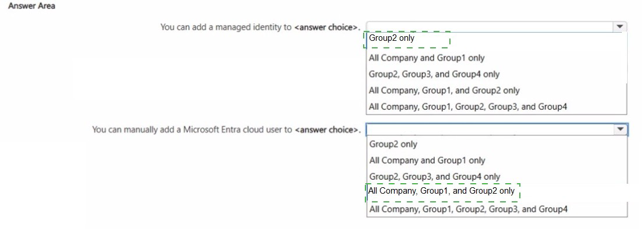Pick 'Group2, Group3, and Group4 only' for cloud user
The image size is (644, 231).
[435, 177]
